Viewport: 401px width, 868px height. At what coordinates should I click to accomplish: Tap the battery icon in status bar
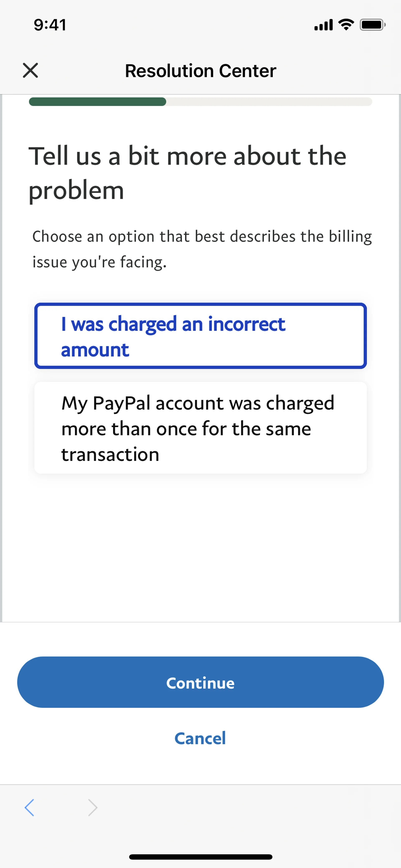pyautogui.click(x=372, y=25)
